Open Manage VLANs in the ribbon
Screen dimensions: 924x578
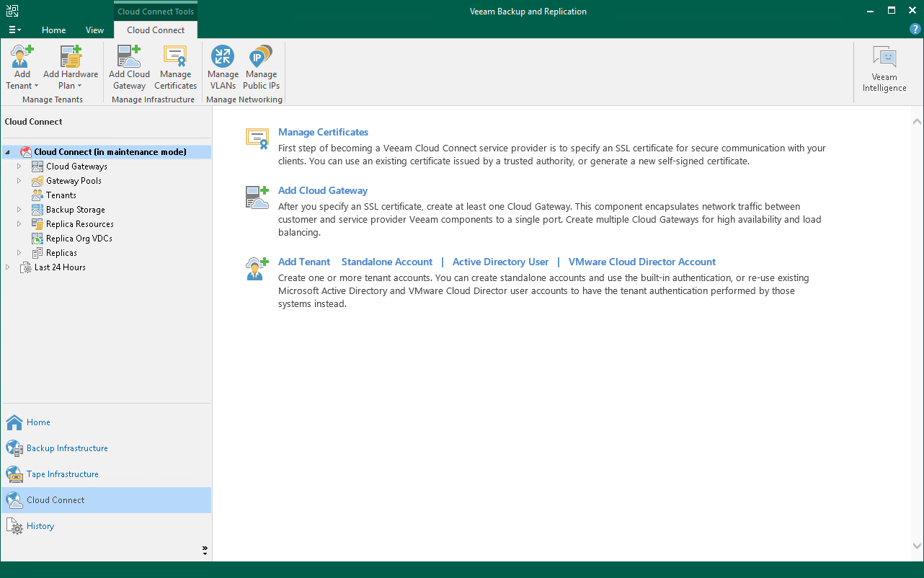(223, 56)
